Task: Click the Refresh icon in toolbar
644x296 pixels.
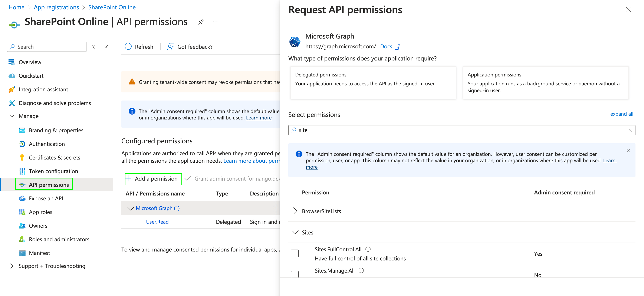Action: 128,46
